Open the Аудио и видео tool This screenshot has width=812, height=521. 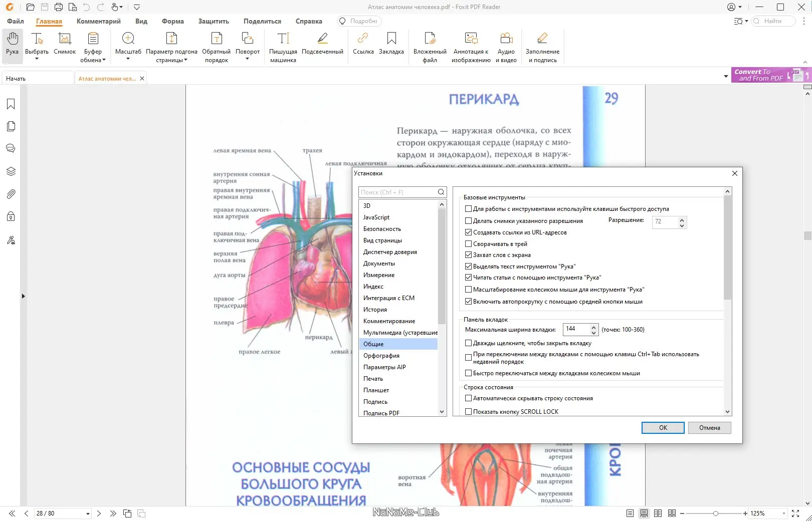pyautogui.click(x=506, y=47)
